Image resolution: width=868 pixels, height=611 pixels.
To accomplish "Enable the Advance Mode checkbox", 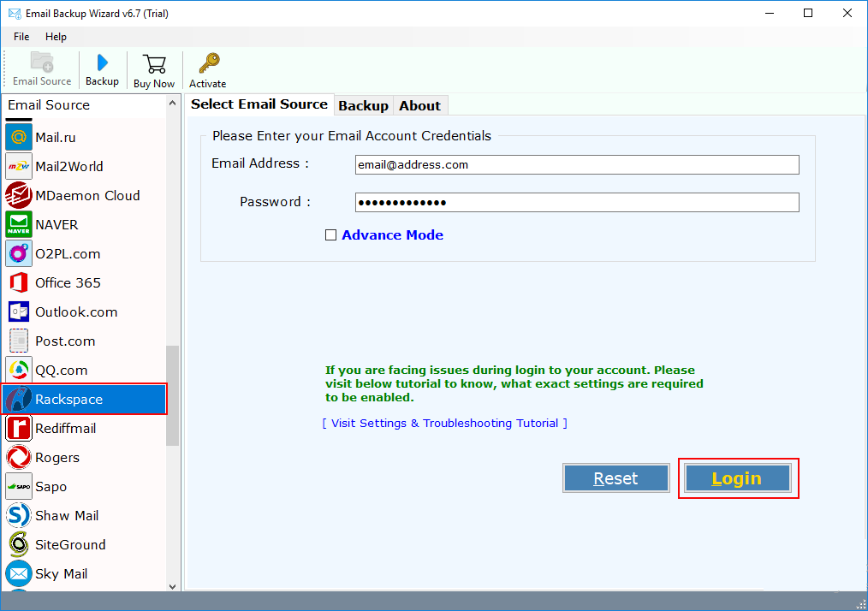I will pyautogui.click(x=330, y=235).
